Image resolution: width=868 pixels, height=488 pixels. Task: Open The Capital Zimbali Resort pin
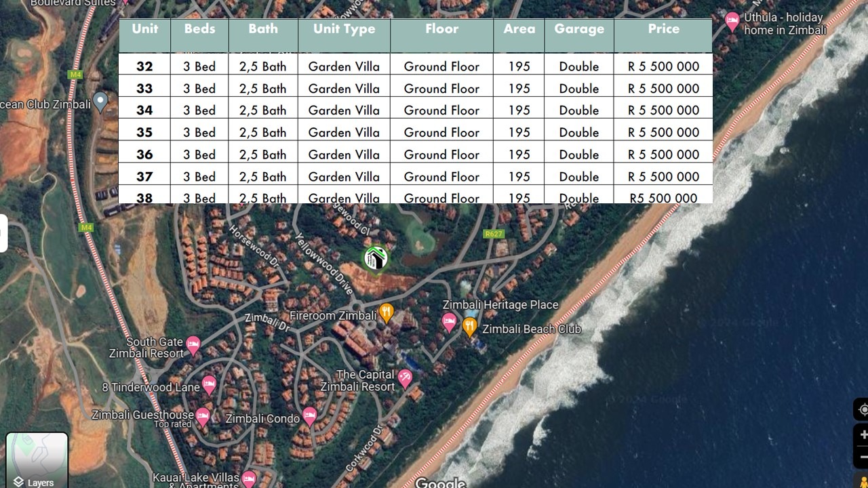(406, 378)
